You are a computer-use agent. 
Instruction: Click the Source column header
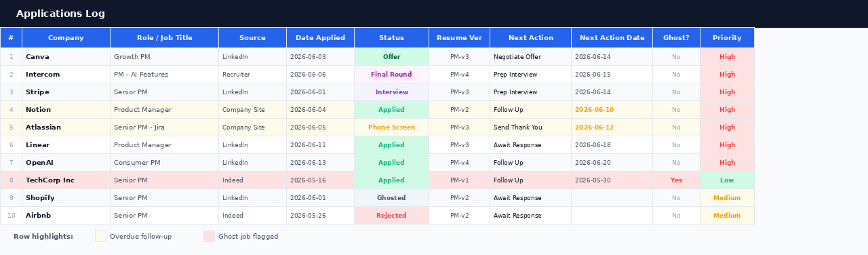tap(252, 38)
